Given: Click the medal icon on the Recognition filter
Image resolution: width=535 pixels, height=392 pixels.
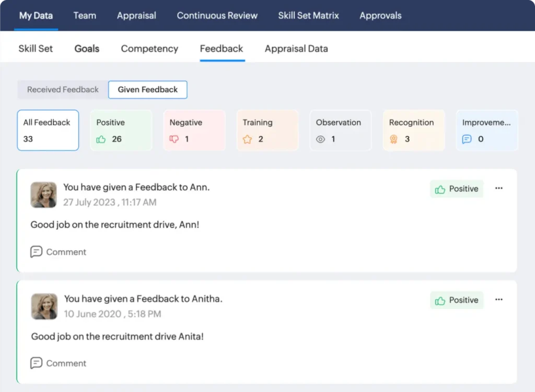Looking at the screenshot, I should [x=393, y=139].
